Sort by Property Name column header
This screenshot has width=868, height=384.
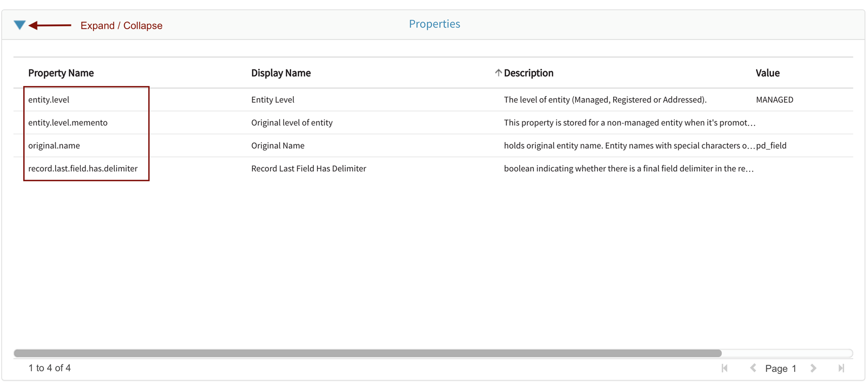(61, 73)
